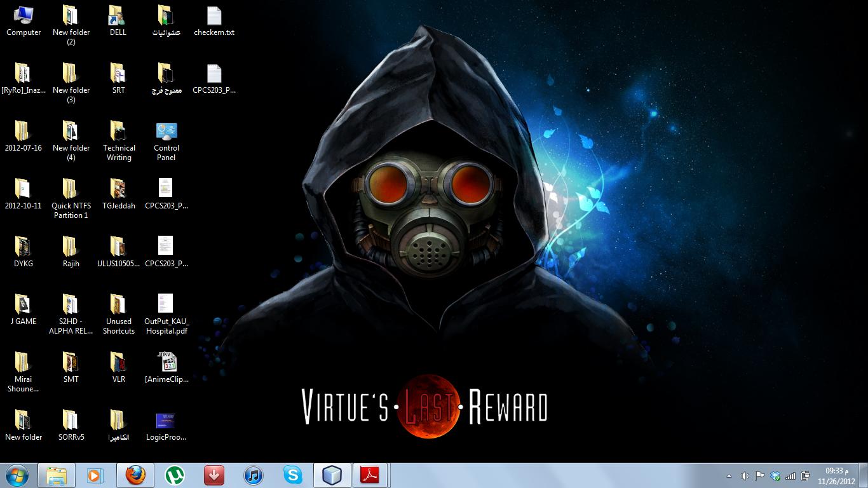Switch to the blue cube taskbar app
868x488 pixels.
332,475
